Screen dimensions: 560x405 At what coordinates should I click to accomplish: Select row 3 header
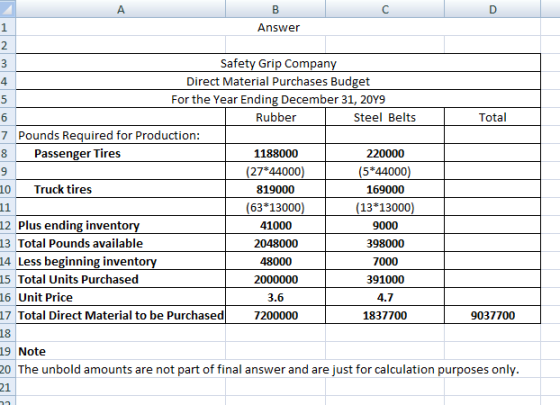tap(8, 63)
